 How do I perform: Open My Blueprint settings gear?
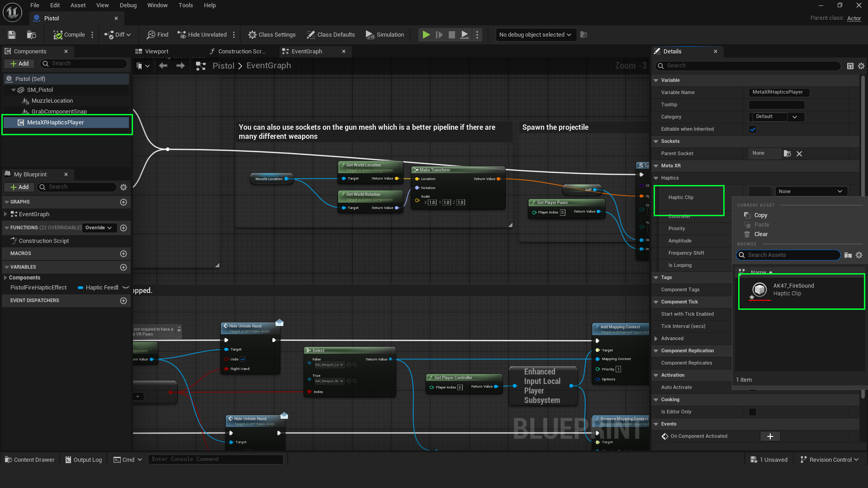(123, 187)
